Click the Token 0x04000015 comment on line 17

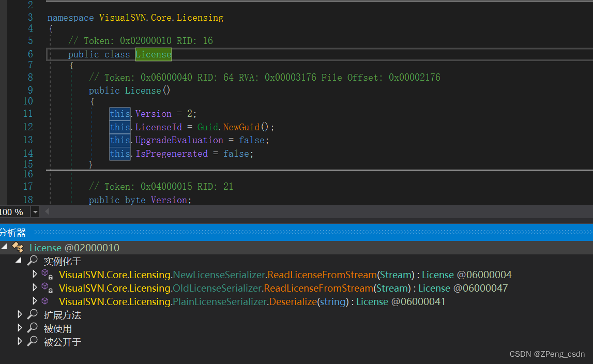[161, 187]
